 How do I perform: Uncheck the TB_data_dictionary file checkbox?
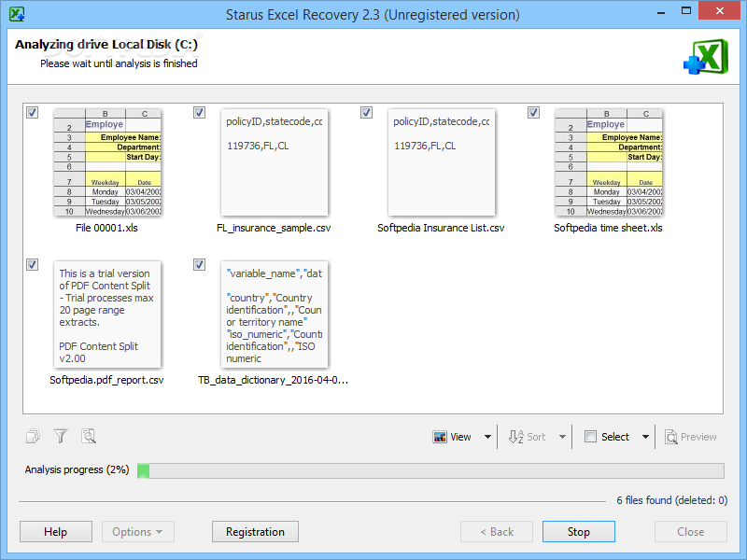click(199, 264)
